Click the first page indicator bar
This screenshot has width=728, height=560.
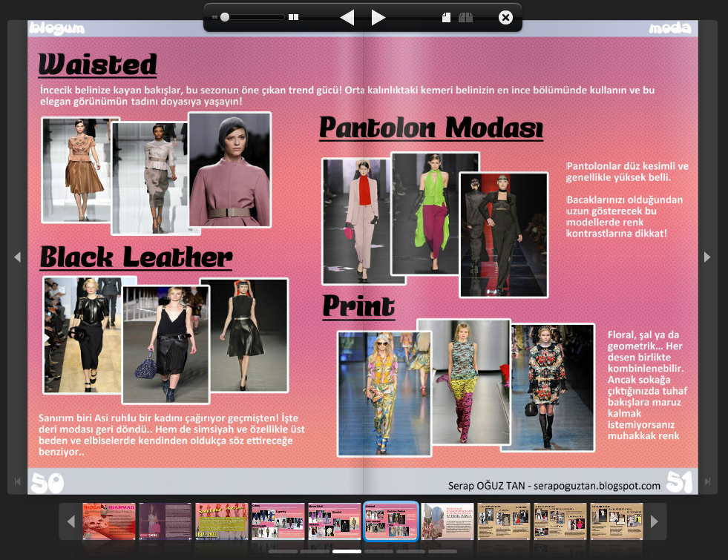(x=283, y=552)
